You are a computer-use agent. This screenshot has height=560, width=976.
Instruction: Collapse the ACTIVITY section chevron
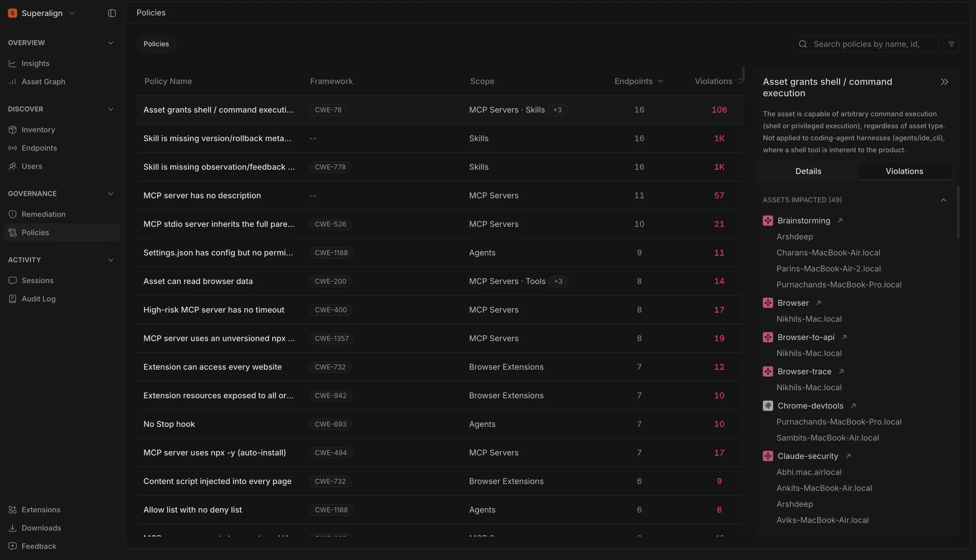pos(111,260)
